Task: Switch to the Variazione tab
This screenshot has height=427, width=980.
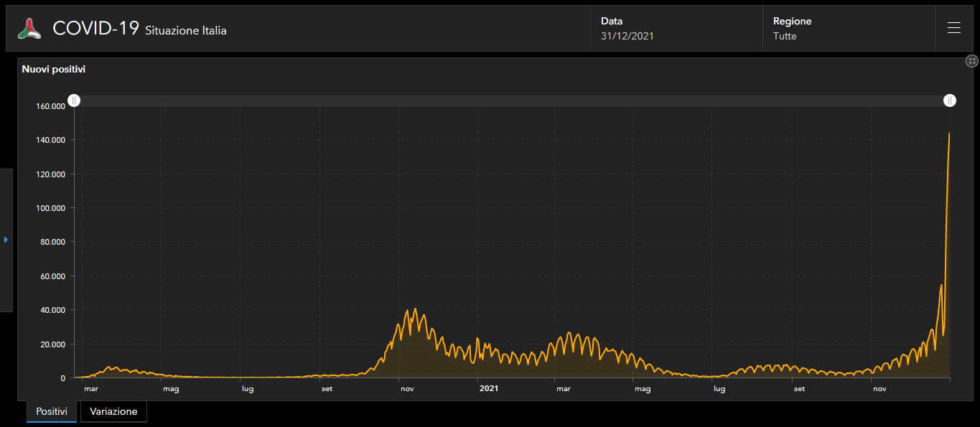Action: (113, 411)
